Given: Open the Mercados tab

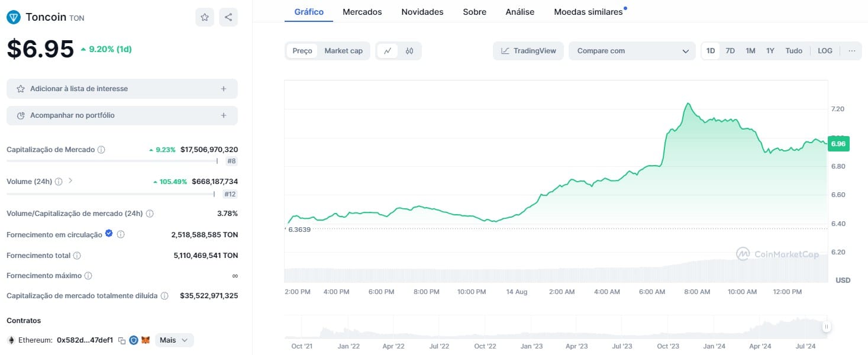Looking at the screenshot, I should coord(362,12).
